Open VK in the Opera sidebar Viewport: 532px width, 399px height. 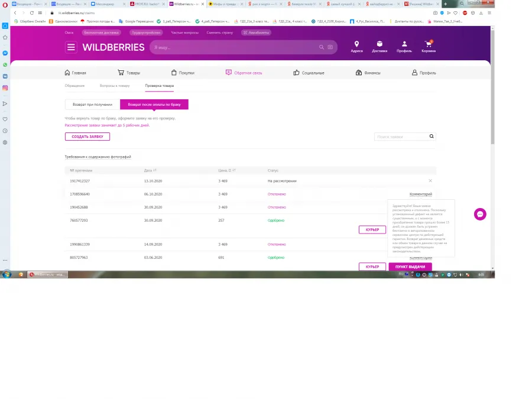(x=5, y=76)
